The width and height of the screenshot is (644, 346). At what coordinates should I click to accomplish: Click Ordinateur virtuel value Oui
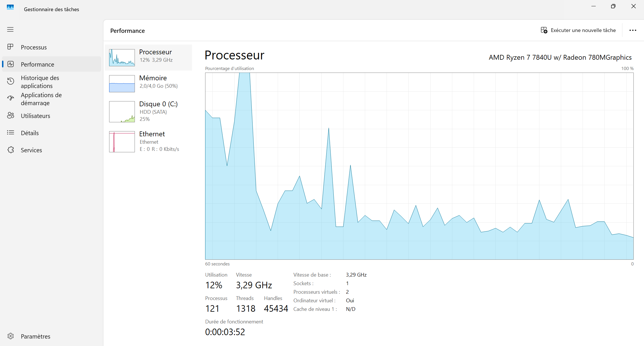tap(350, 301)
